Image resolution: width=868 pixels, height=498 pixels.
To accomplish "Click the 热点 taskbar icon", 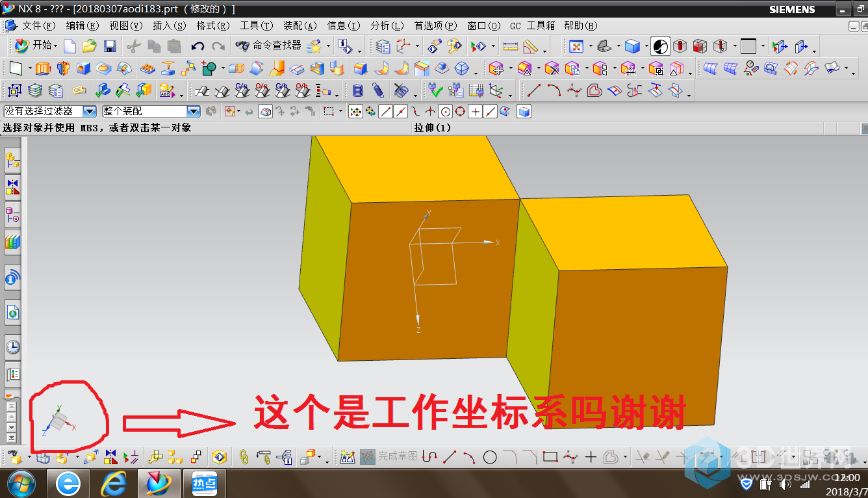I will [203, 484].
